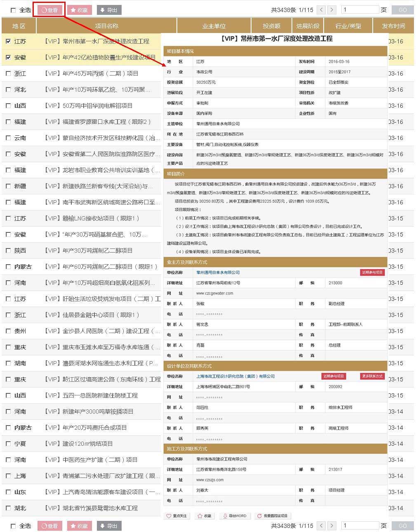
Task: Click the 地区 column header
Action: tap(19, 26)
